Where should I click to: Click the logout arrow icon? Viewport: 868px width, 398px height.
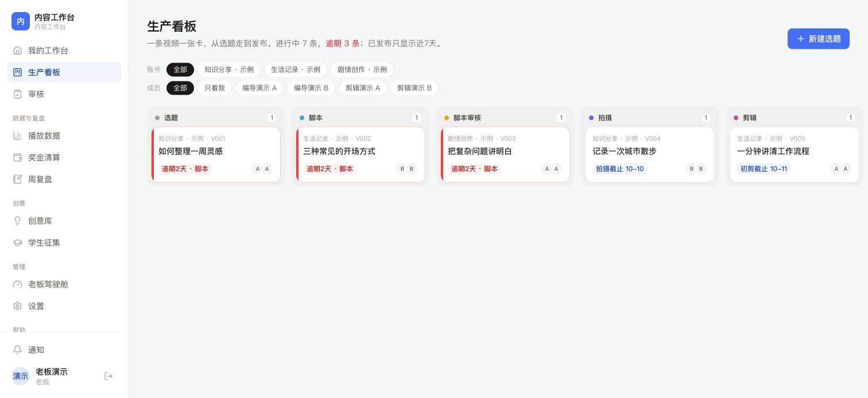(108, 376)
